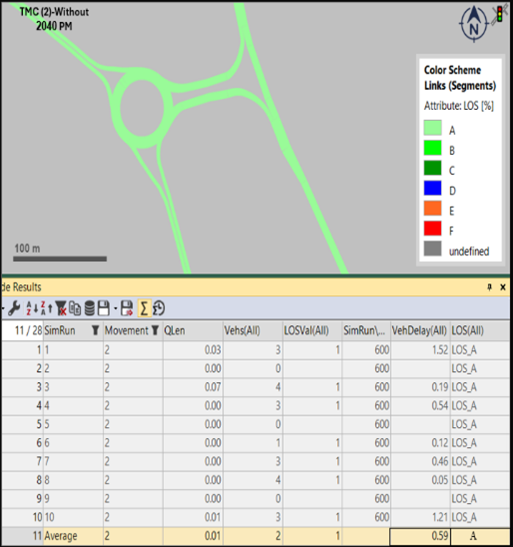Viewport: 513px width, 547px height.
Task: Click the orange LOS E swatch
Action: tap(432, 208)
